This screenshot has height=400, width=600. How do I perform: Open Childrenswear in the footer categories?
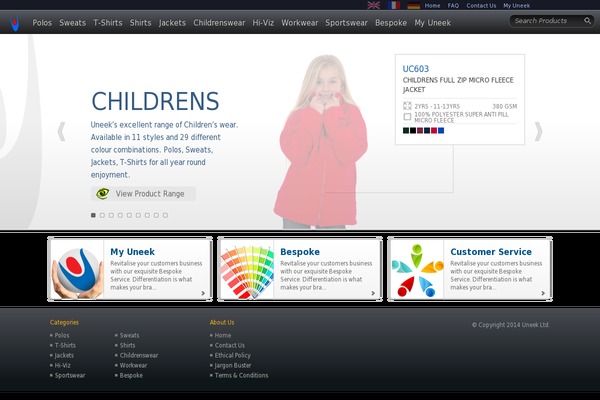coord(139,355)
